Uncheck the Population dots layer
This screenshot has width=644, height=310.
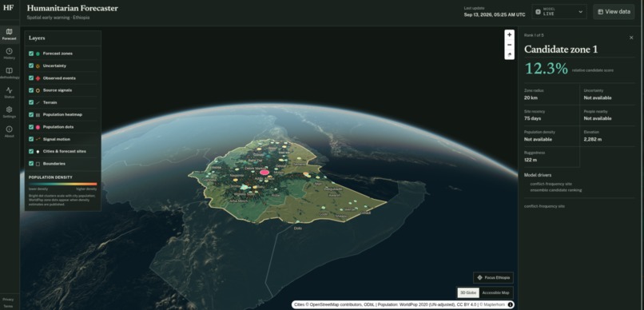[x=31, y=127]
